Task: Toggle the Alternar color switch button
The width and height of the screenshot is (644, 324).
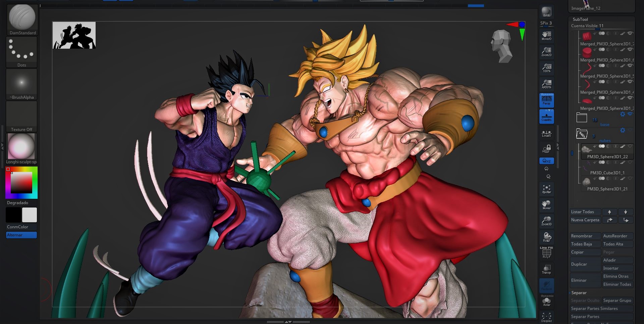Action: [x=21, y=235]
